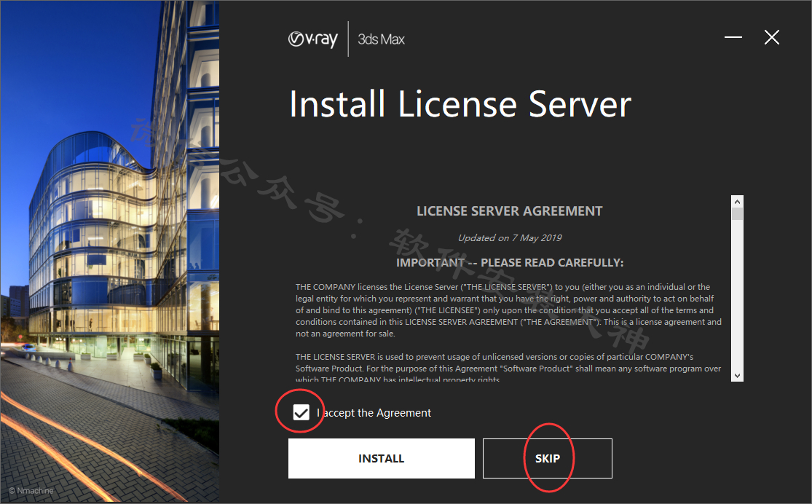The width and height of the screenshot is (812, 504).
Task: Click the paragraph starting "THE COMPANY licenses"
Action: [x=508, y=310]
